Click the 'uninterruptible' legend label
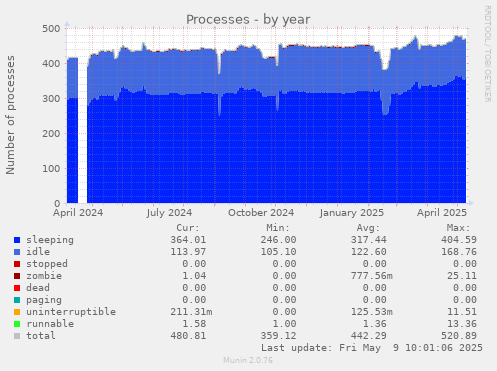Screen dimensions: 497x371 71,312
